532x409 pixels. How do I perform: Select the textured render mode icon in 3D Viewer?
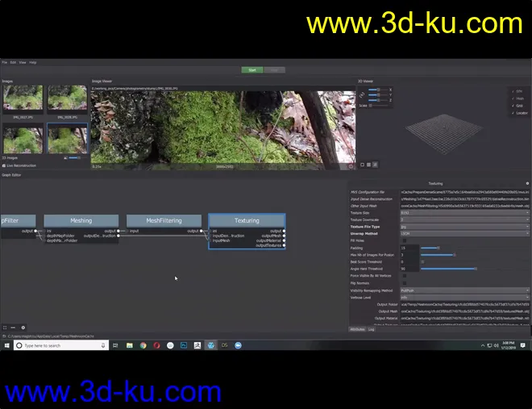click(x=375, y=165)
